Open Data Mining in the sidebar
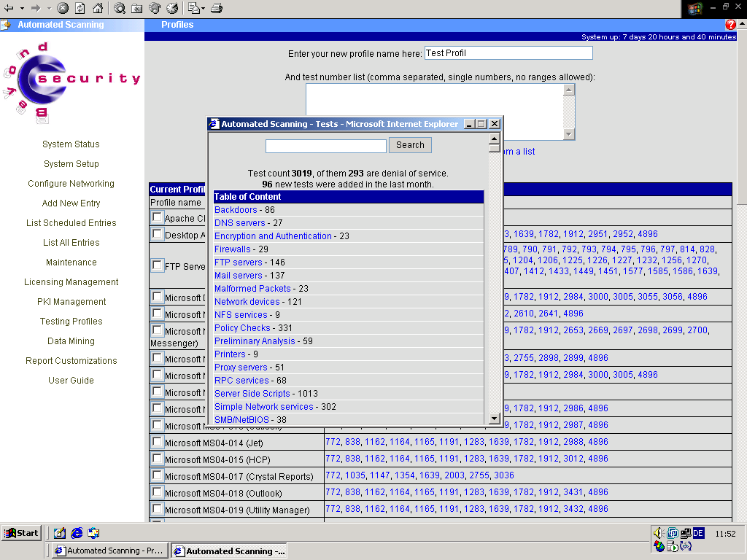 [x=71, y=341]
